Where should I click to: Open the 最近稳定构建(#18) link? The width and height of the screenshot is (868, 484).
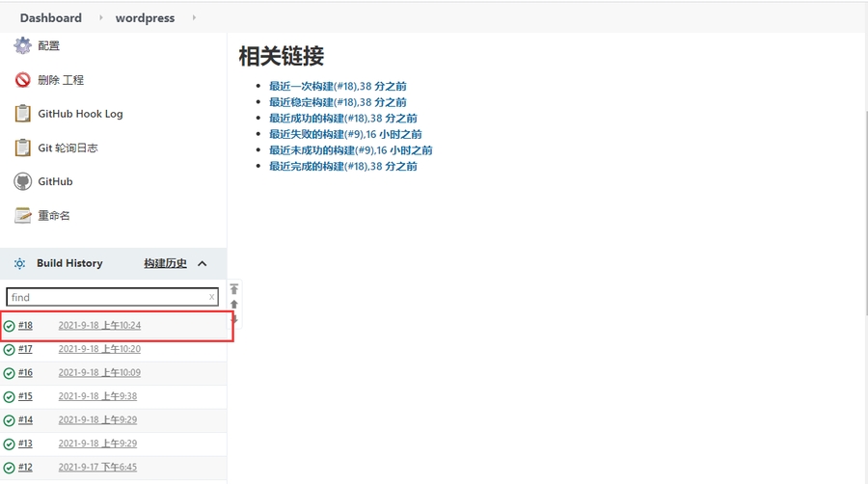pos(338,102)
